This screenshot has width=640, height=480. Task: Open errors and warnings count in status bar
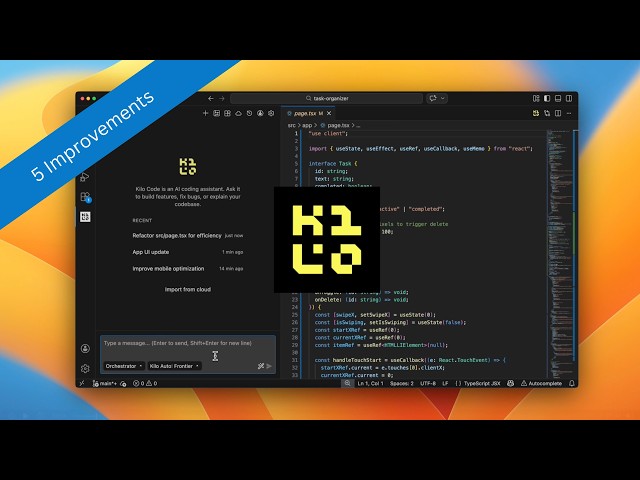(x=145, y=383)
